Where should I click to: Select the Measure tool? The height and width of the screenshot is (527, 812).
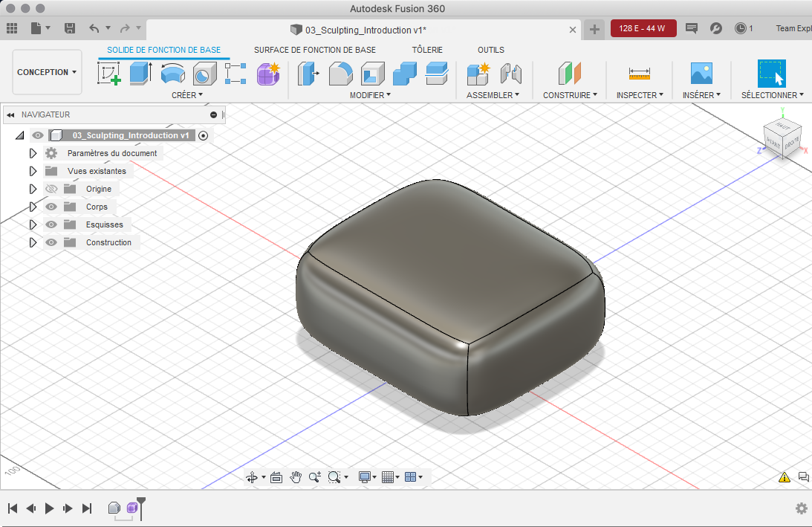click(x=640, y=74)
